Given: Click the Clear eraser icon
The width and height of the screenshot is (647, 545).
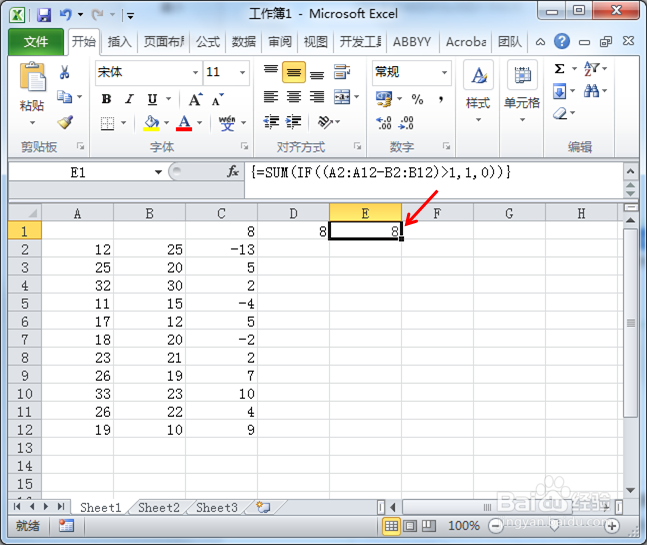Looking at the screenshot, I should pyautogui.click(x=560, y=113).
